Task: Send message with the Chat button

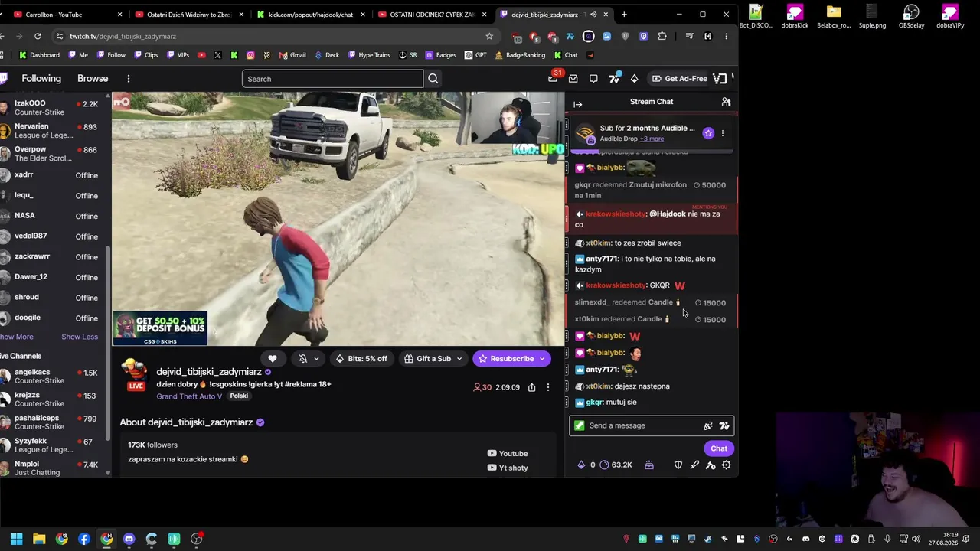Action: (x=719, y=448)
